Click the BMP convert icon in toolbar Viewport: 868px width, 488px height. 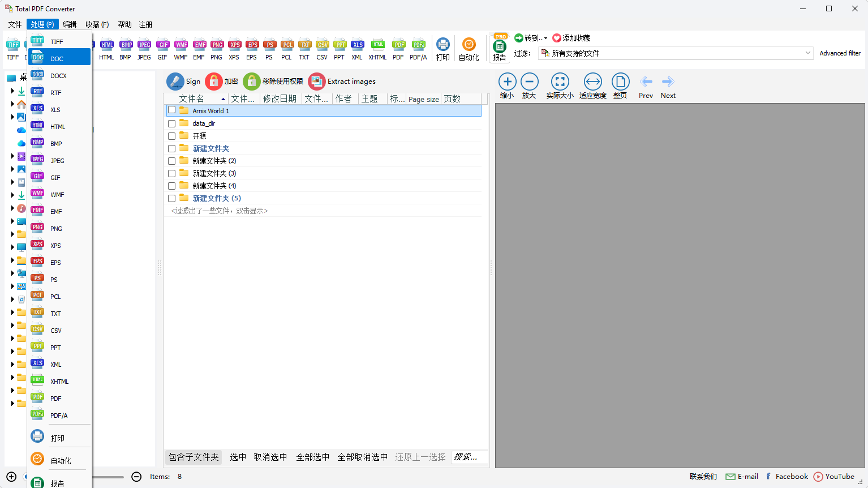point(126,45)
